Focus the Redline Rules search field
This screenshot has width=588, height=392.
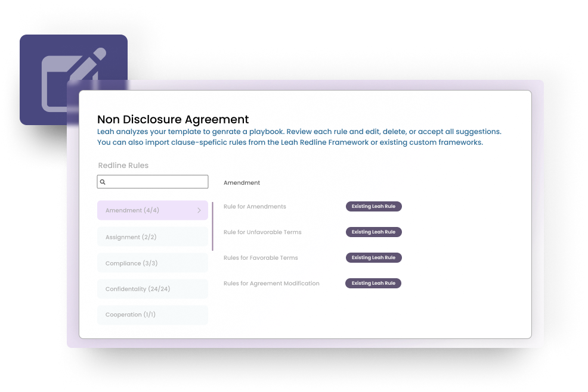[153, 182]
